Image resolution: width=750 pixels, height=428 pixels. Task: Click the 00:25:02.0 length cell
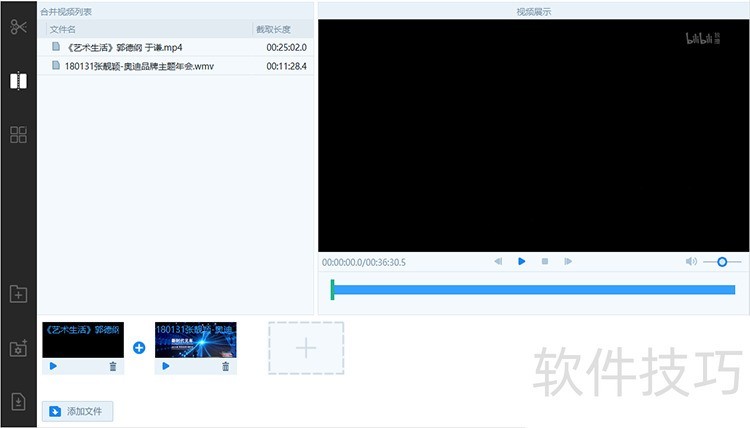tap(287, 47)
